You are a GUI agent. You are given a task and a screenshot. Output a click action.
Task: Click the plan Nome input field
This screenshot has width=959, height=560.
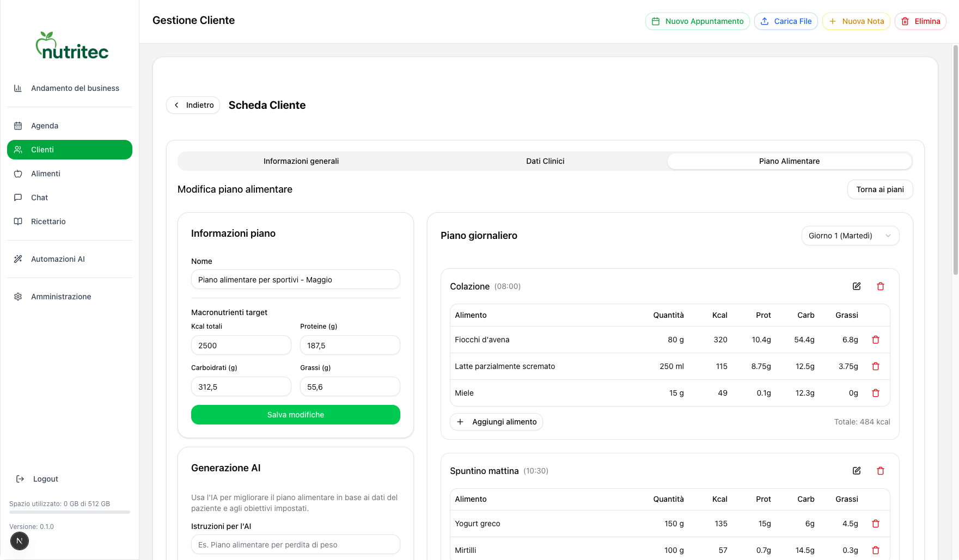[x=296, y=280]
